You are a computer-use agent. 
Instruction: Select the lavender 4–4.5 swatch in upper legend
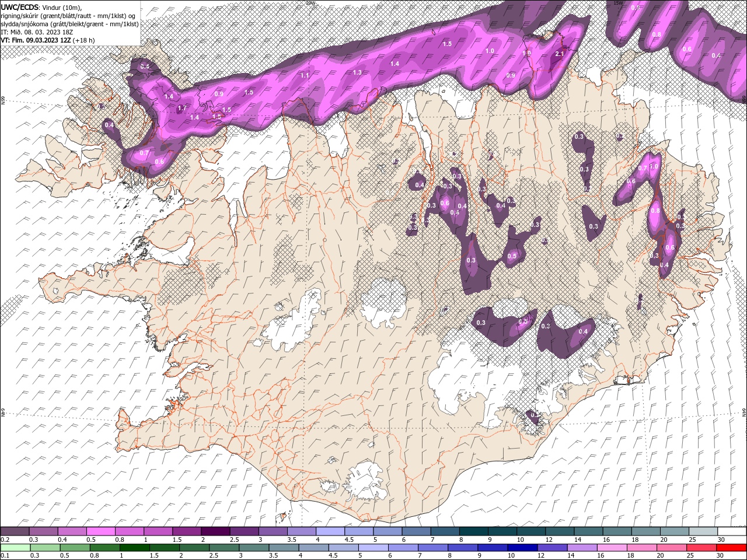(330, 531)
